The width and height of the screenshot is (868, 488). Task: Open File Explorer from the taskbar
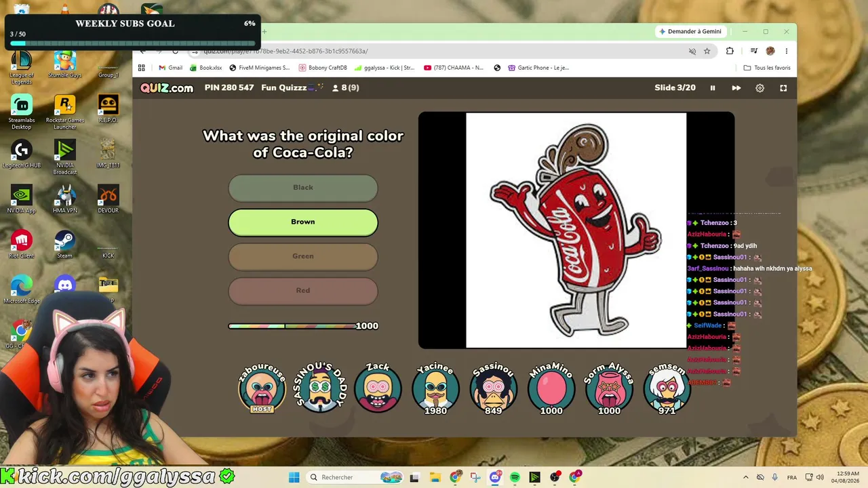click(435, 477)
